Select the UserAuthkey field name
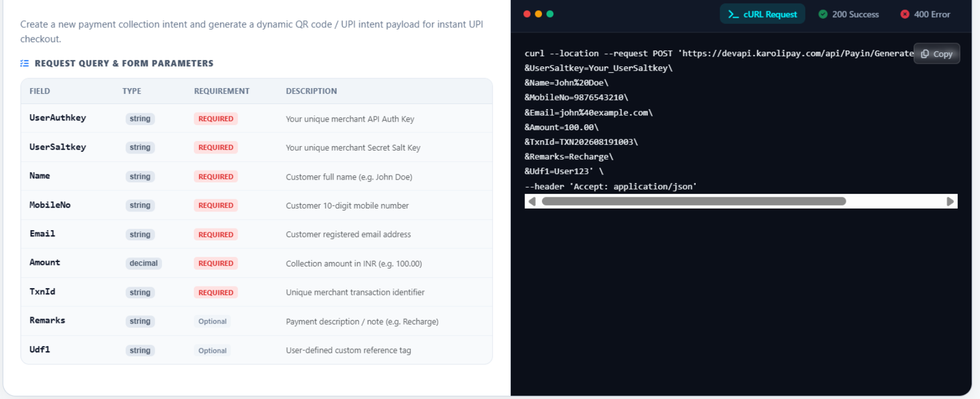980x399 pixels. point(57,118)
